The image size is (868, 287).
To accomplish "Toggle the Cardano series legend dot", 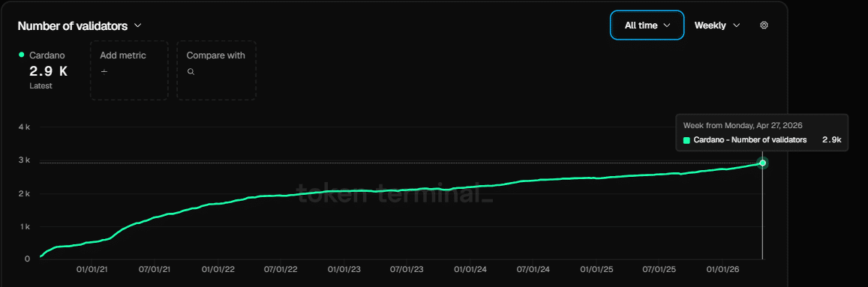I will [x=22, y=55].
